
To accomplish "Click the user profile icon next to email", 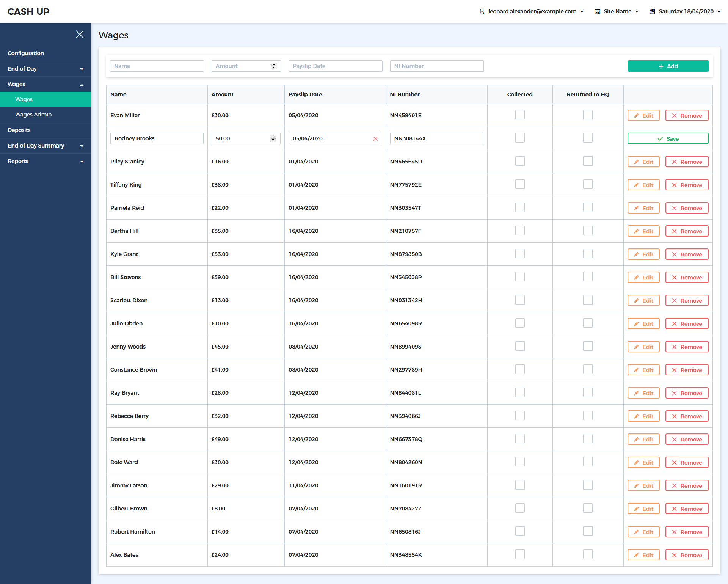I will (x=482, y=11).
